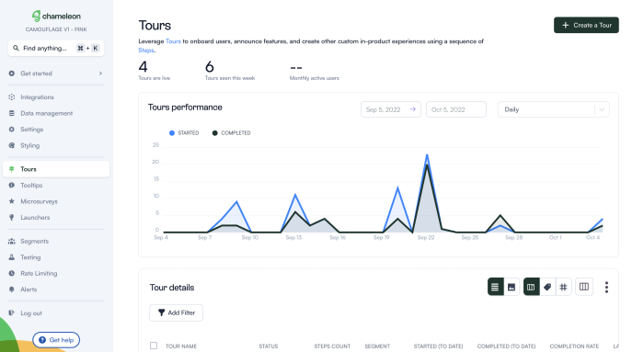
Task: Open the Sep 5, 2022 start date picker
Action: point(391,109)
